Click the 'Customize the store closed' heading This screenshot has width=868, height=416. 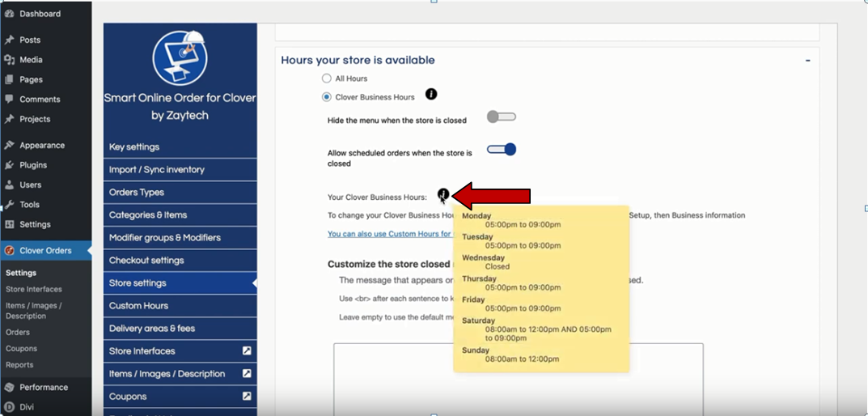tap(390, 264)
